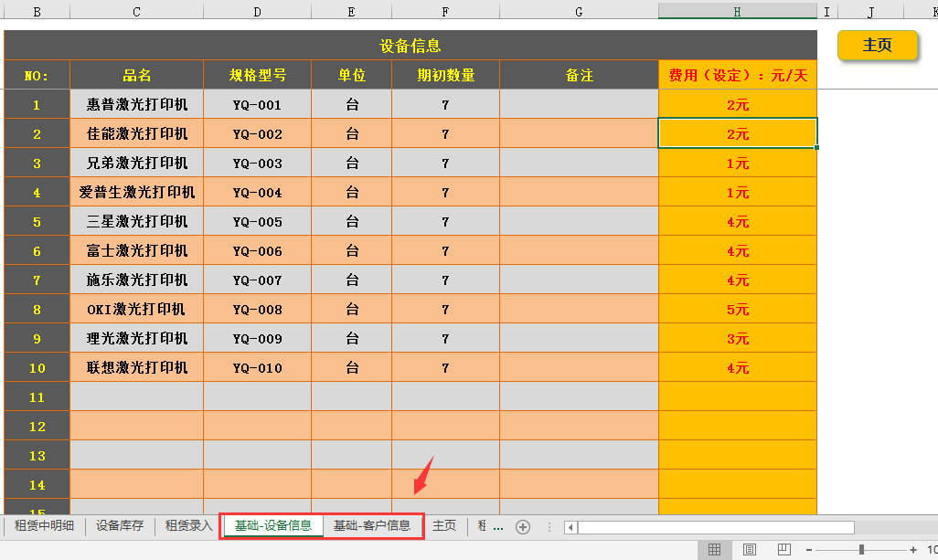Screen dimensions: 938x560
Task: Select the 佳能激光打印机 cell
Action: 137,133
